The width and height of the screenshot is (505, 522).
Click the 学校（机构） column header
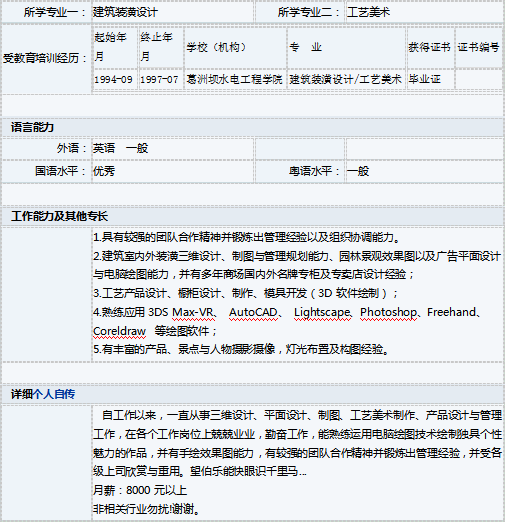click(x=216, y=47)
